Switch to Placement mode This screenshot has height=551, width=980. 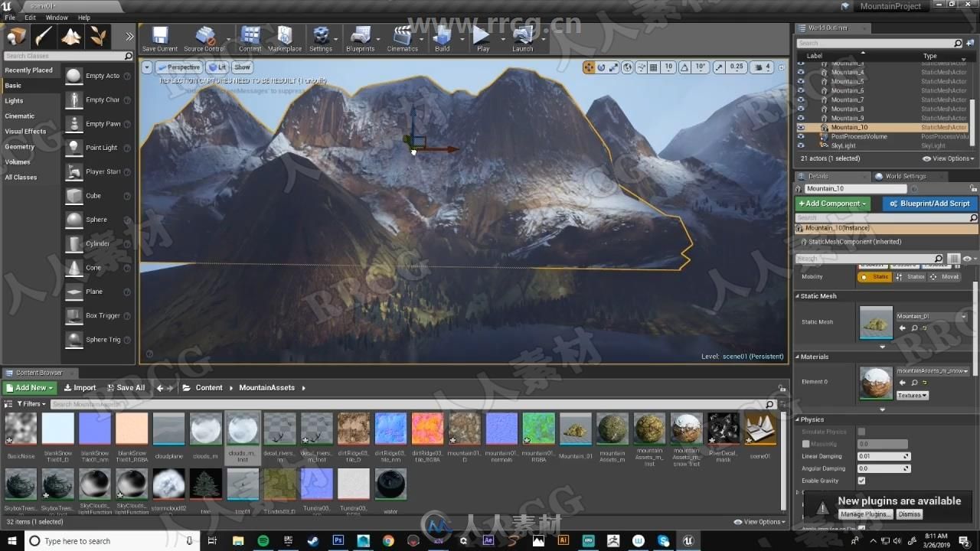click(17, 36)
